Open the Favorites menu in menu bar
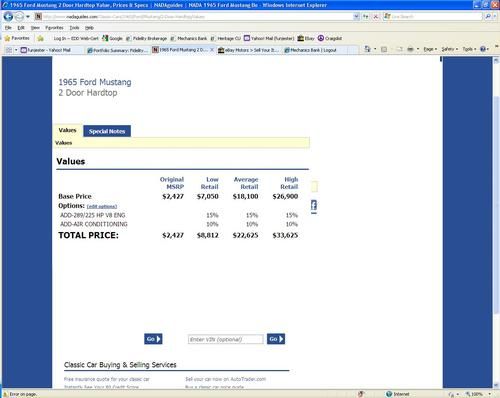500x398 pixels. tap(54, 28)
